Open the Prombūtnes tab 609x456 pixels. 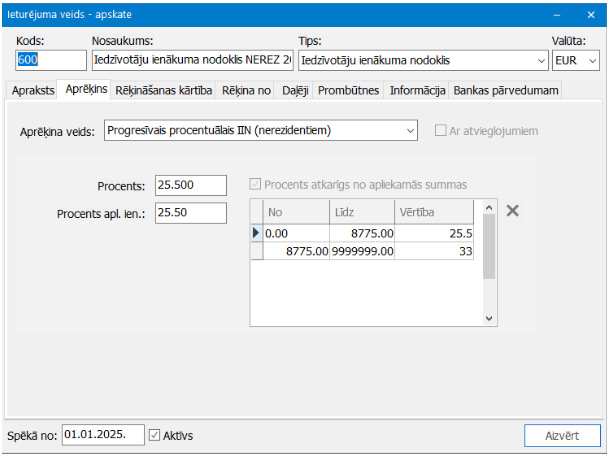click(x=348, y=91)
